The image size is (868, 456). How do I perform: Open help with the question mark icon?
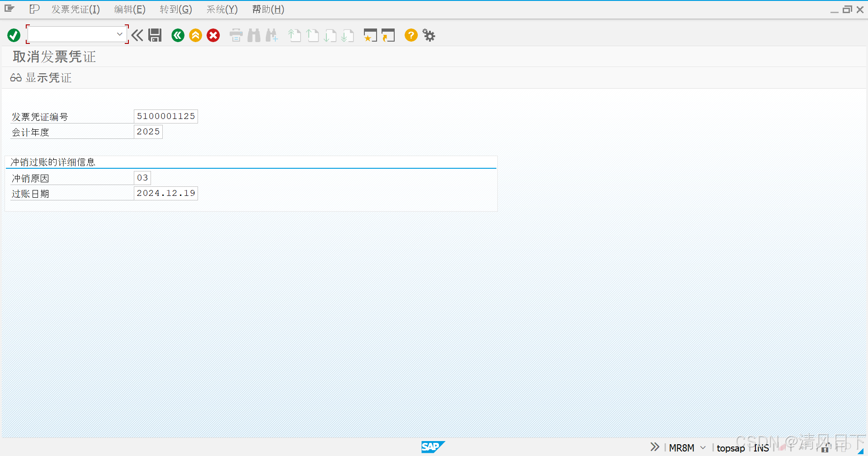tap(410, 35)
